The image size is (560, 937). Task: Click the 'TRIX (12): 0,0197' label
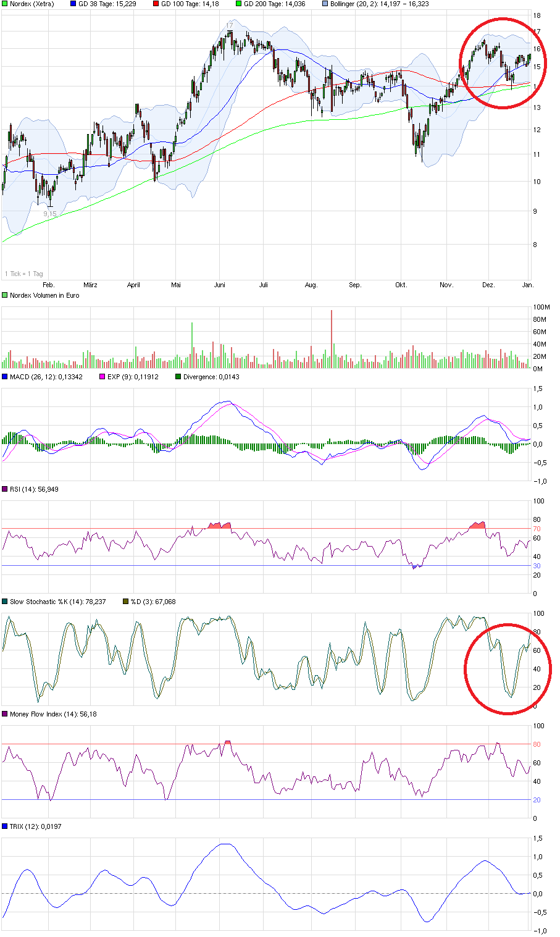[36, 826]
